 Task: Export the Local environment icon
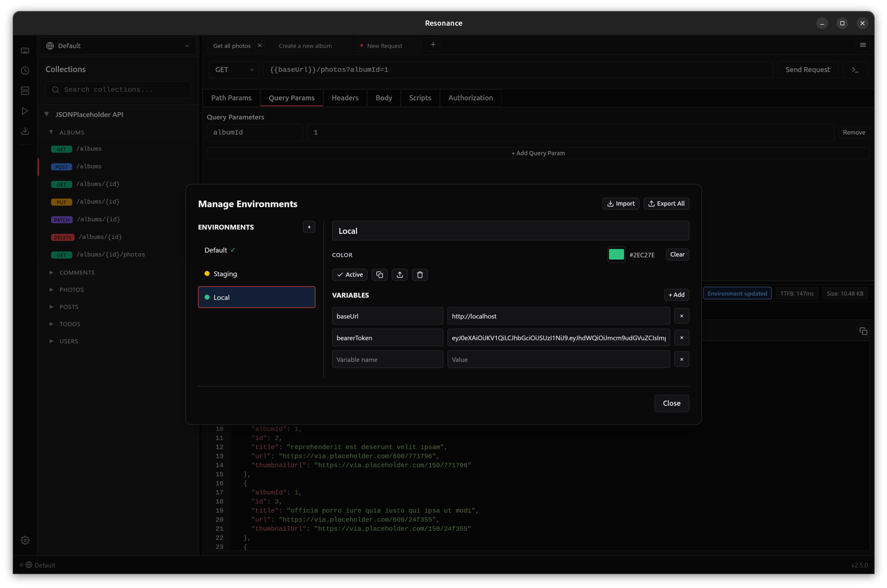pyautogui.click(x=400, y=274)
